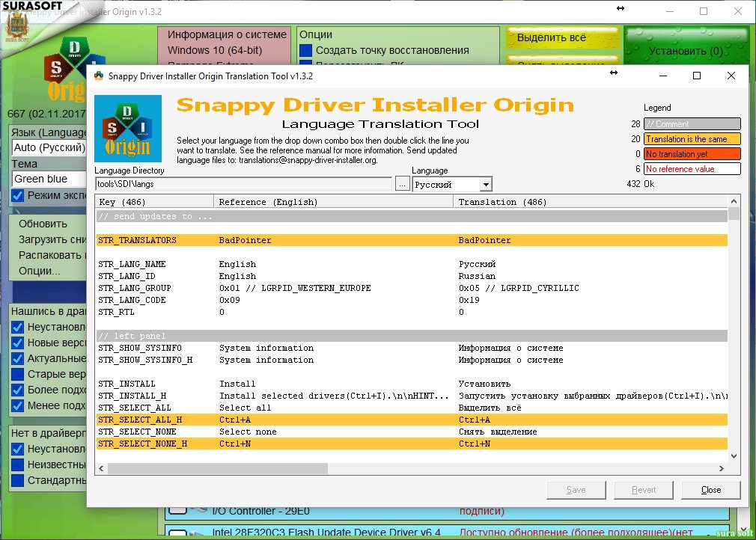Click the Save button in Translation Tool
This screenshot has height=540, width=756.
[x=576, y=490]
